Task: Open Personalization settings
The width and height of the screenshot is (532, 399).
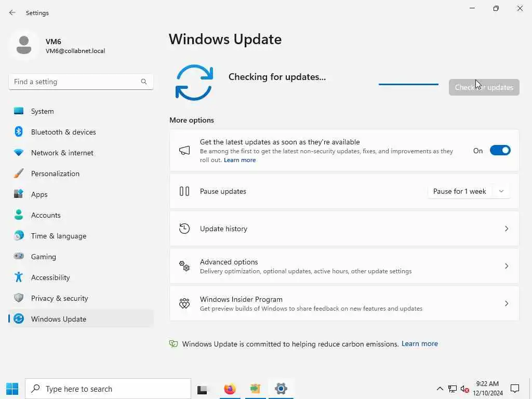Action: (81, 174)
